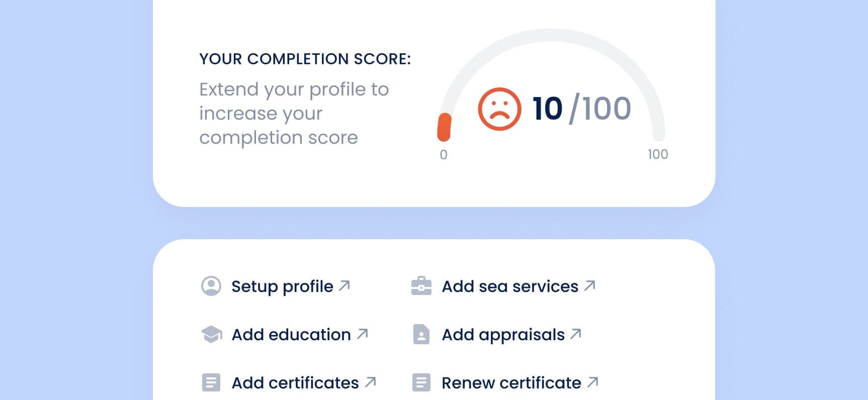The height and width of the screenshot is (400, 868).
Task: Click the arrow beside Renew certificate
Action: pos(593,382)
